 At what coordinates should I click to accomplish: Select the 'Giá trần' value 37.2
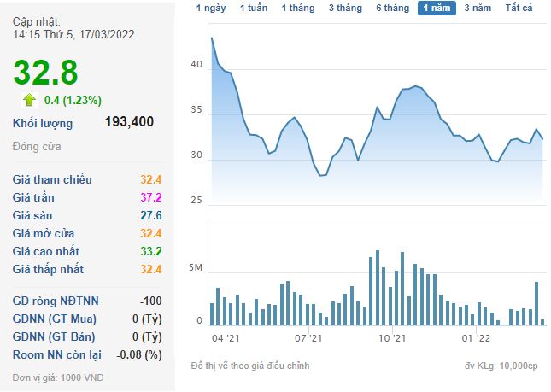pos(151,197)
